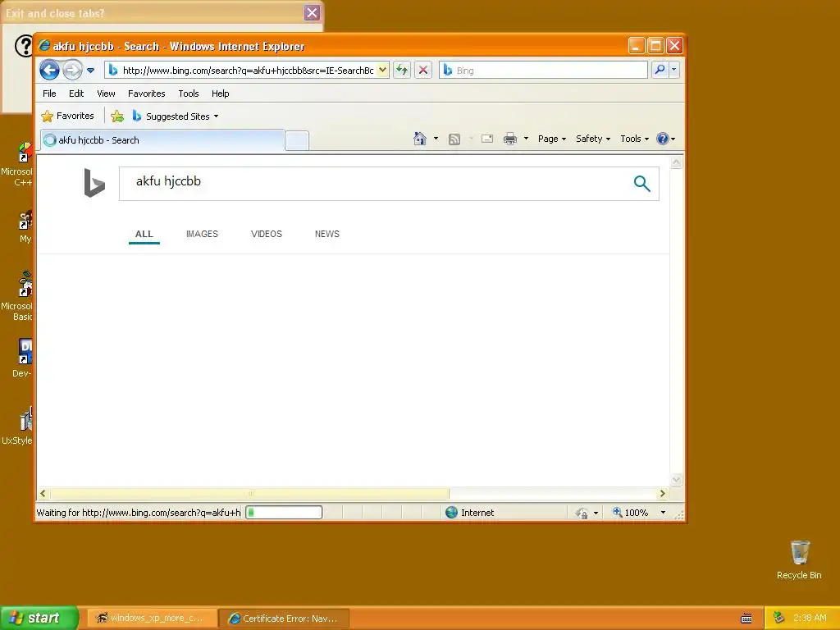Viewport: 840px width, 630px height.
Task: Click the horizontal scrollbar right arrow
Action: [x=663, y=493]
